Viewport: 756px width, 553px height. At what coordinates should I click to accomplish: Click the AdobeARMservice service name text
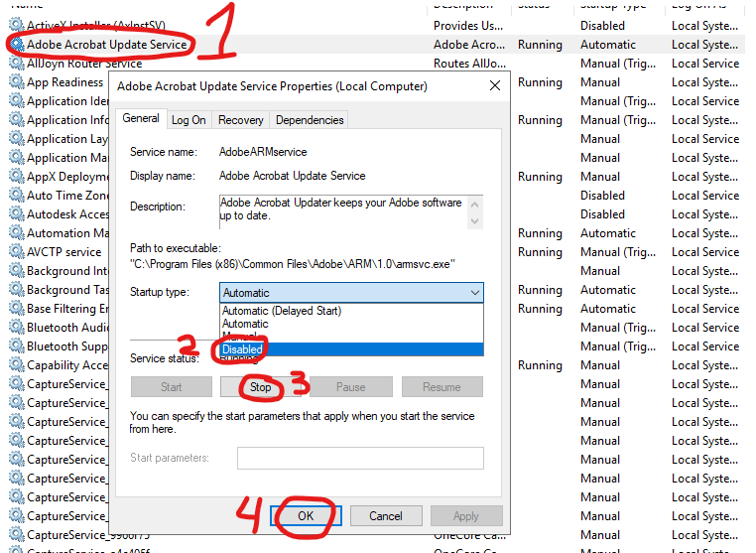(x=263, y=152)
